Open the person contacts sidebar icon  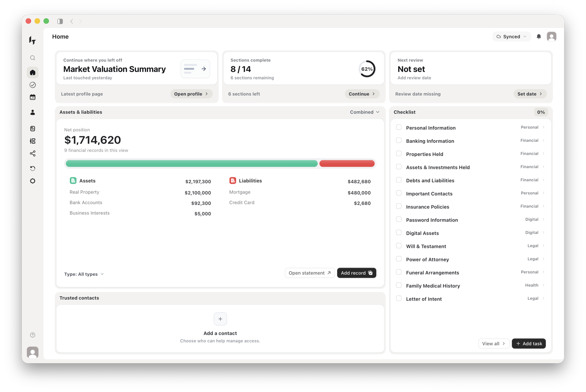tap(33, 112)
